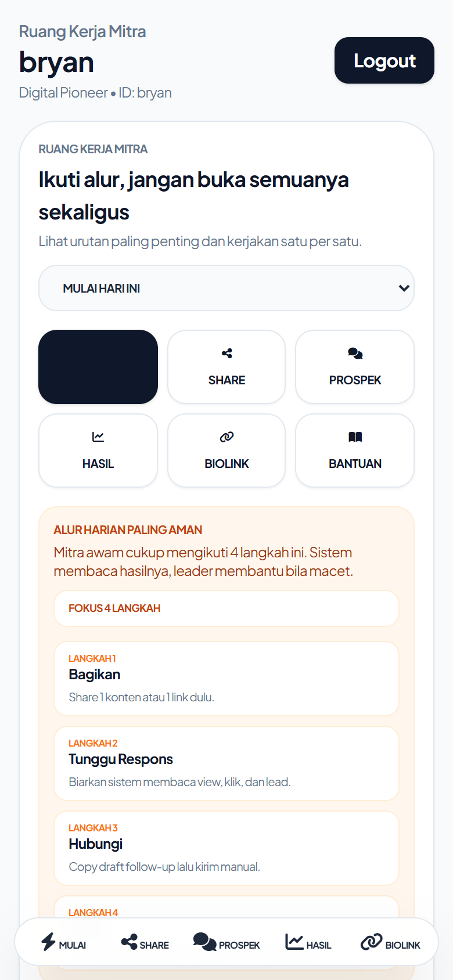Open the Langkah 3 Hubungi card
The width and height of the screenshot is (453, 980).
(x=227, y=848)
